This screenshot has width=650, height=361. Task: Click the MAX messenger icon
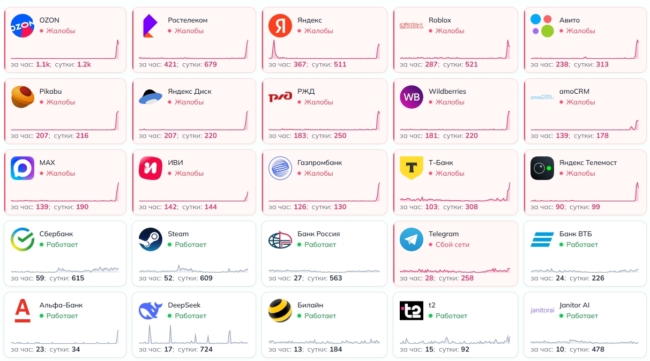pos(22,168)
